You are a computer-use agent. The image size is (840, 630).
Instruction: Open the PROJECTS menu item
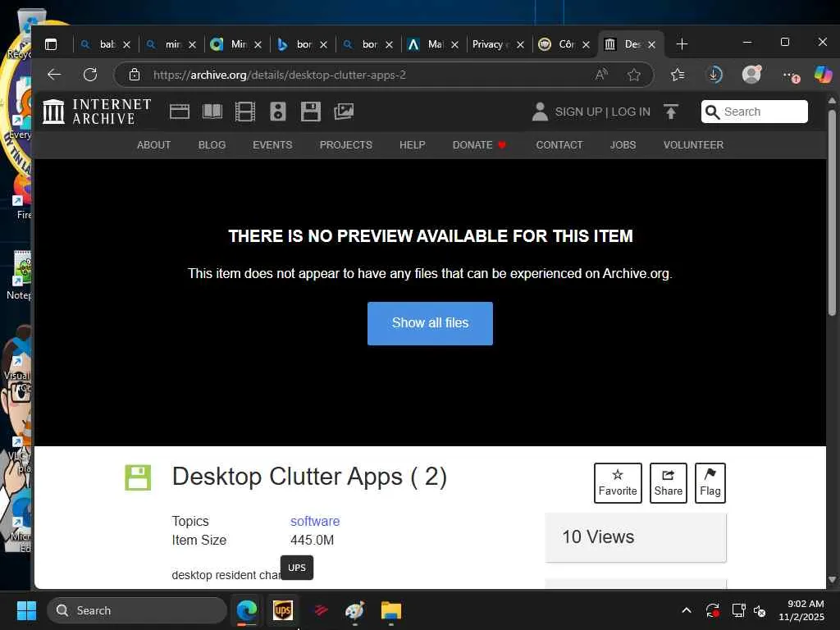(346, 144)
